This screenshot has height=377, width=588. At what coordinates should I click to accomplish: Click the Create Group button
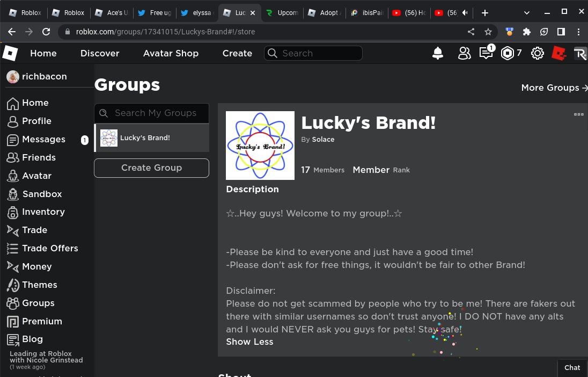151,168
